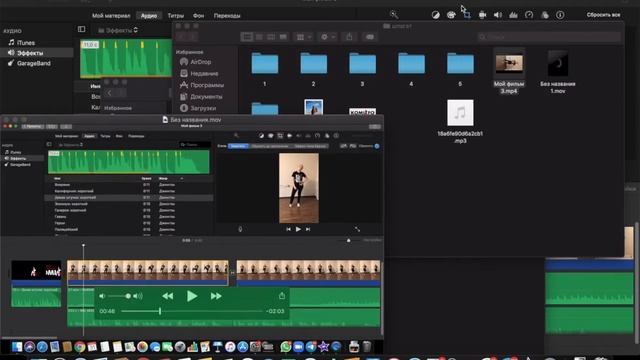Toggle the sidebar panel icon in iMovie
640x360 pixels.
[82, 29]
